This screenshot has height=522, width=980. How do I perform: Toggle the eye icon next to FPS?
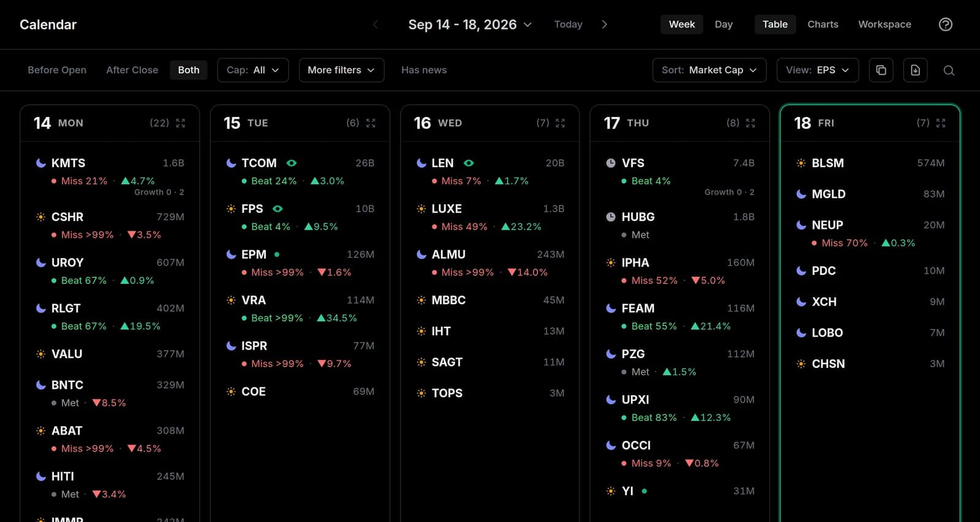point(277,209)
